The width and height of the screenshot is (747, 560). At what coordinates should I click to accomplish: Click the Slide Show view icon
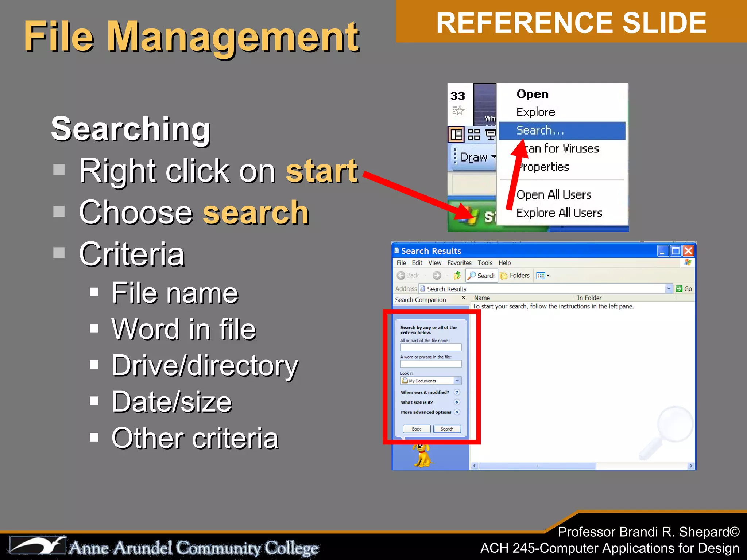(x=490, y=135)
